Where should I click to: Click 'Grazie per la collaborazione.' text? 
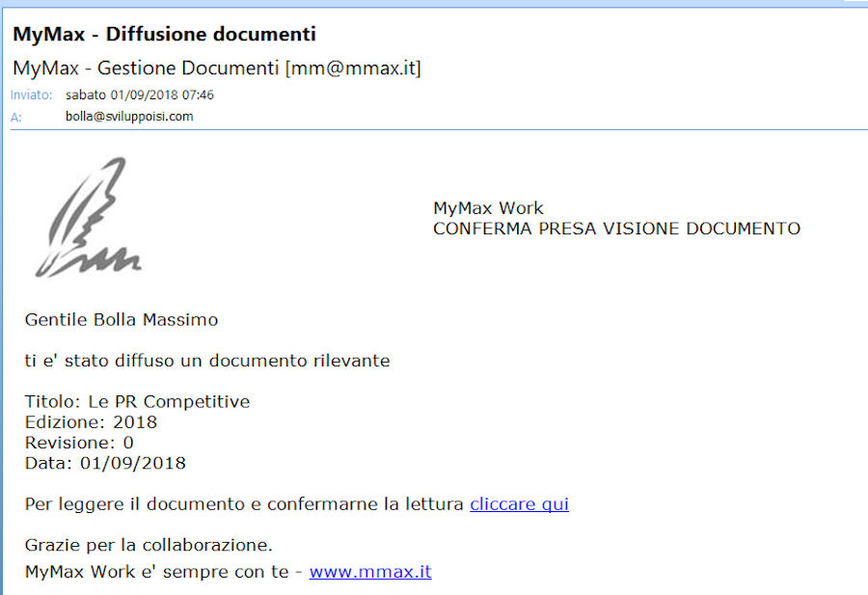pos(149,545)
